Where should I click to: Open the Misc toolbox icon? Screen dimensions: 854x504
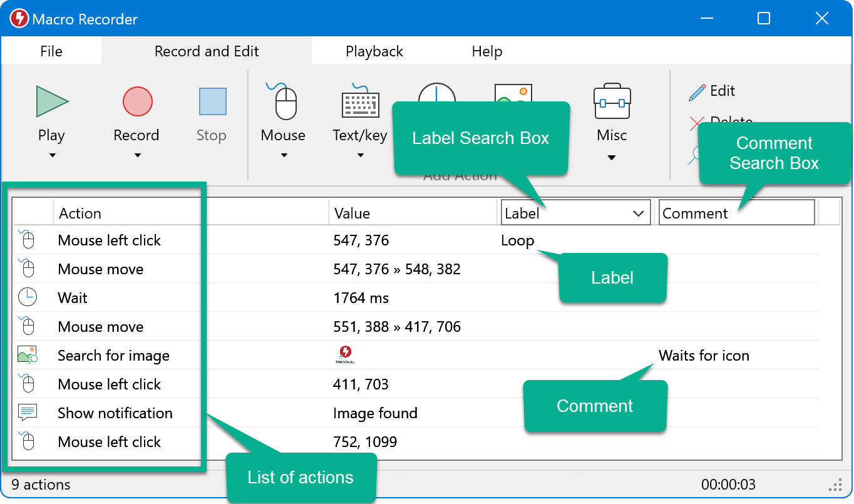[612, 101]
